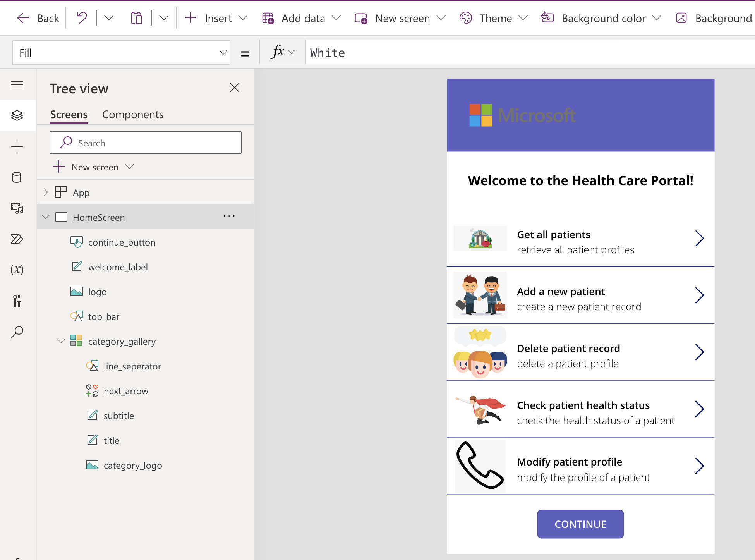Click the Modify patient profile title text
This screenshot has height=560, width=755.
(x=570, y=462)
